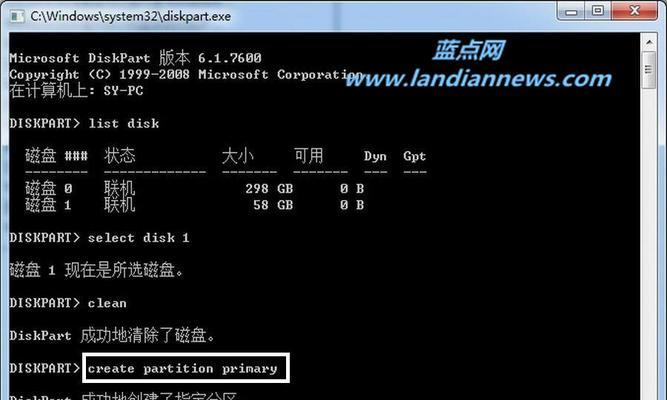Click the Dyn column header
The image size is (667, 400).
coord(375,156)
